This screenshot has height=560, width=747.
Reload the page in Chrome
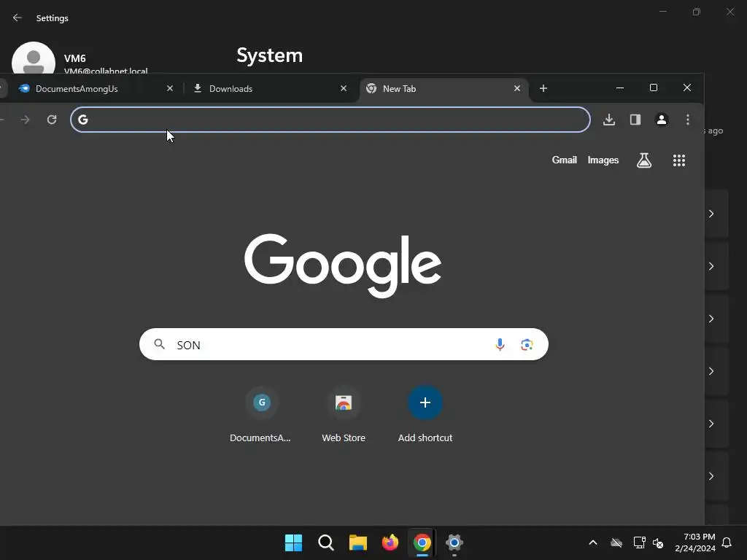click(x=52, y=120)
